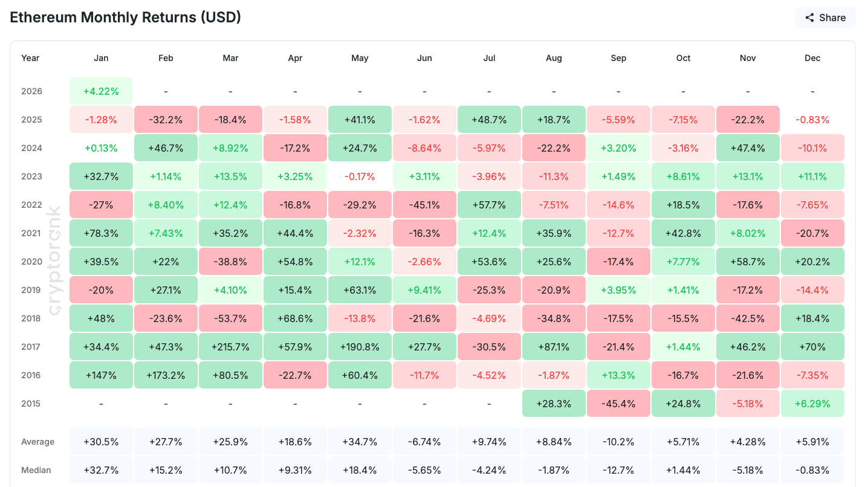Viewport: 868px width, 487px height.
Task: Select the 2026 row label
Action: coord(31,91)
